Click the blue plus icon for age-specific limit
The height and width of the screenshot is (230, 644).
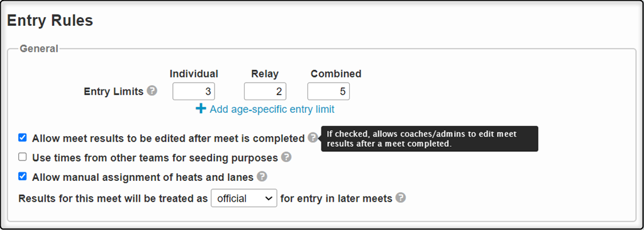(201, 108)
